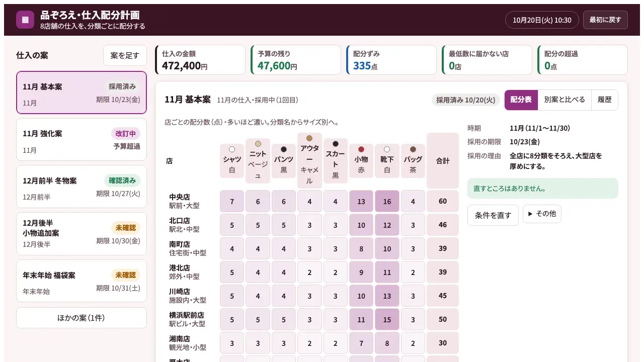Click the 中央店 store name

(180, 197)
